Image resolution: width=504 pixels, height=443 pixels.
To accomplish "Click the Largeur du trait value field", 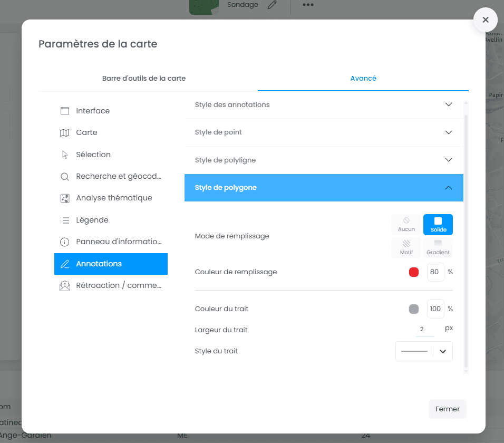I will pyautogui.click(x=425, y=329).
